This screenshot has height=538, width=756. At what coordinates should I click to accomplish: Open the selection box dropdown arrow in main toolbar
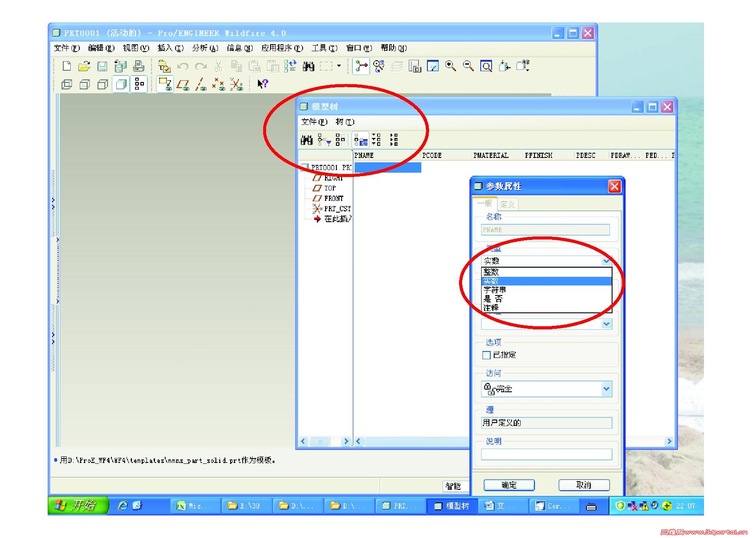coord(339,66)
